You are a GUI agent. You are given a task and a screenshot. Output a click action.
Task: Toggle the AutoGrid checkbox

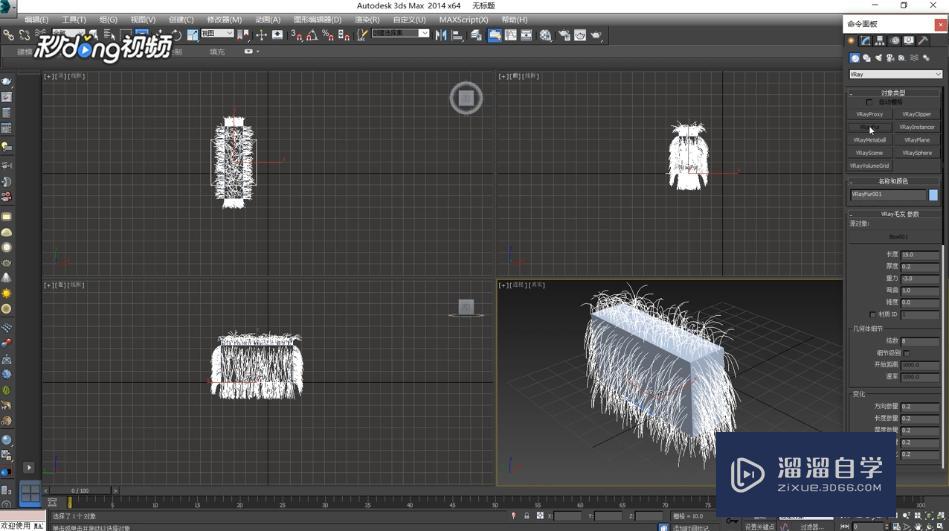tap(870, 102)
